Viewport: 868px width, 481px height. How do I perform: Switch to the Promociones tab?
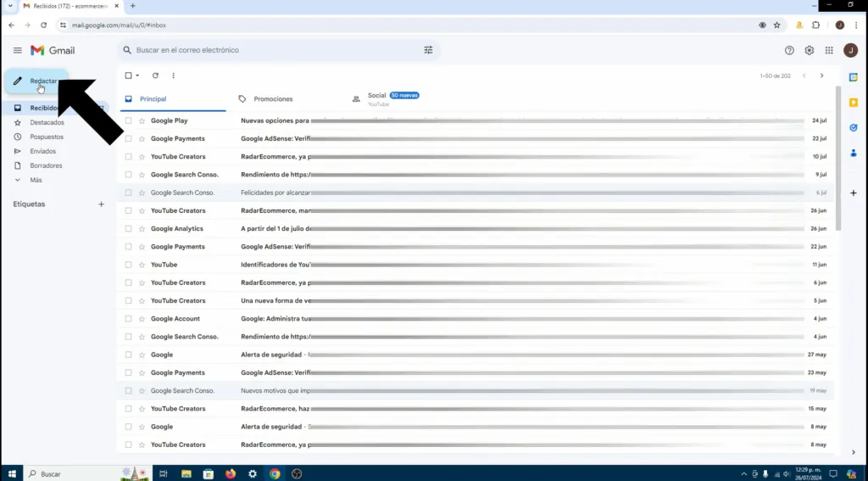(274, 99)
